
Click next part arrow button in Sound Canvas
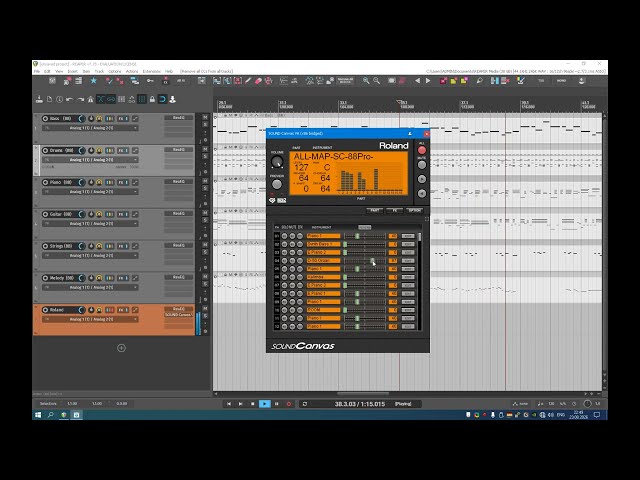(x=422, y=179)
